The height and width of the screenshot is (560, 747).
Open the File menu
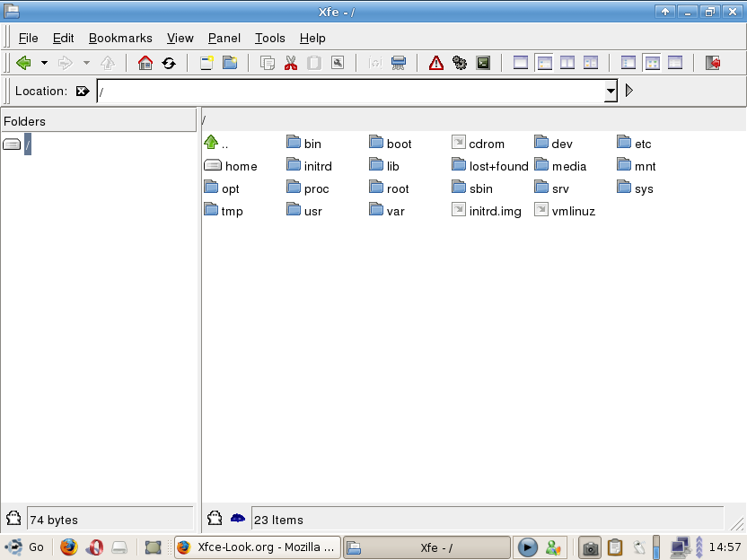(28, 38)
